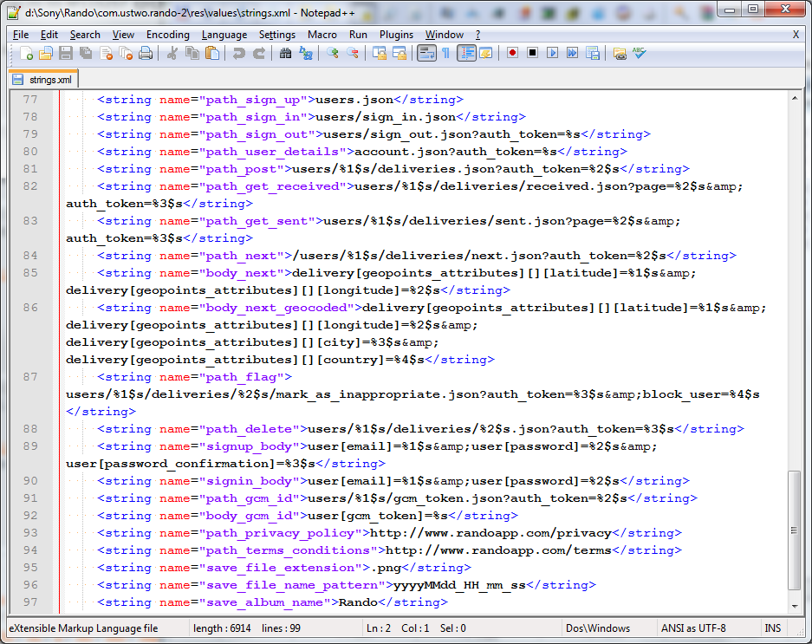Click the Save All icon
Viewport: 812px width, 644px height.
click(x=86, y=53)
